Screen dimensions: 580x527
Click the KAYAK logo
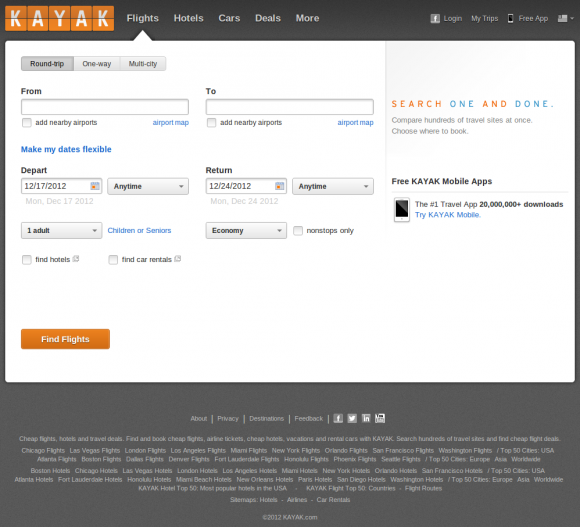click(x=60, y=18)
